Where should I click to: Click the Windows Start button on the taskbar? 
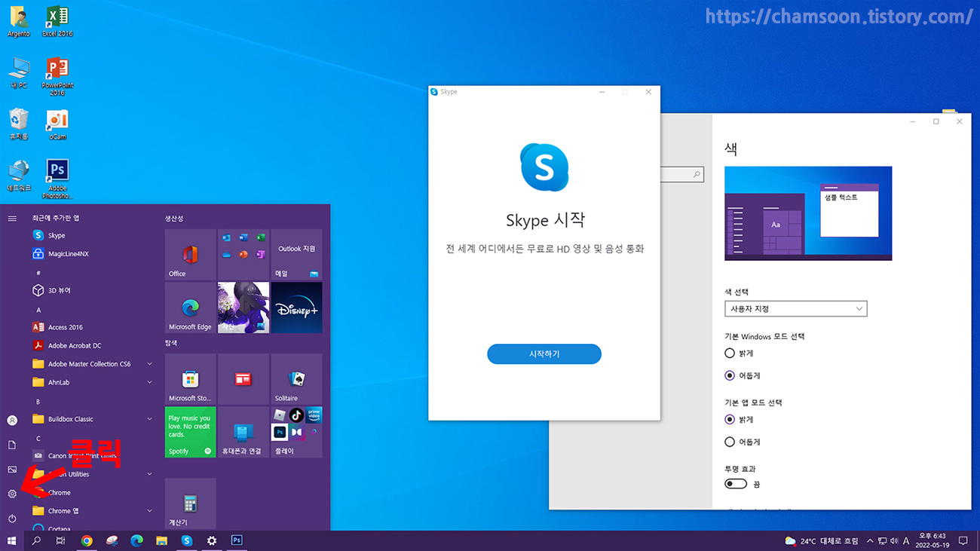point(12,540)
